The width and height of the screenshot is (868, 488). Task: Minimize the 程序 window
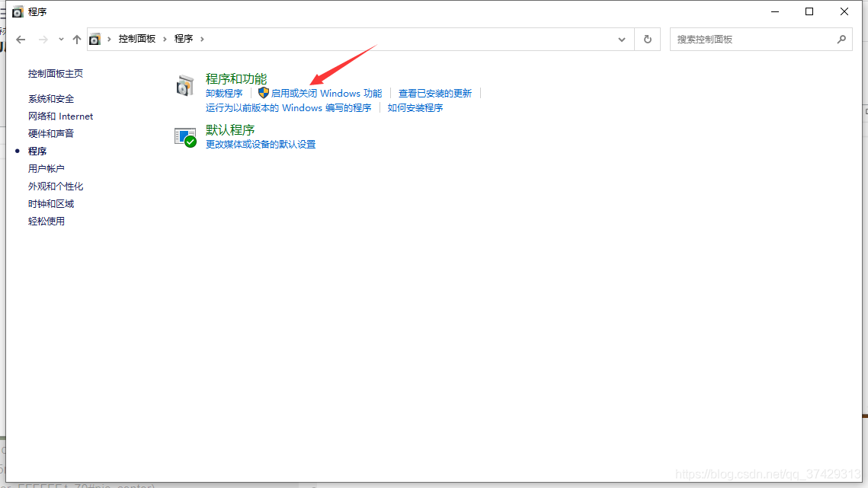[775, 11]
